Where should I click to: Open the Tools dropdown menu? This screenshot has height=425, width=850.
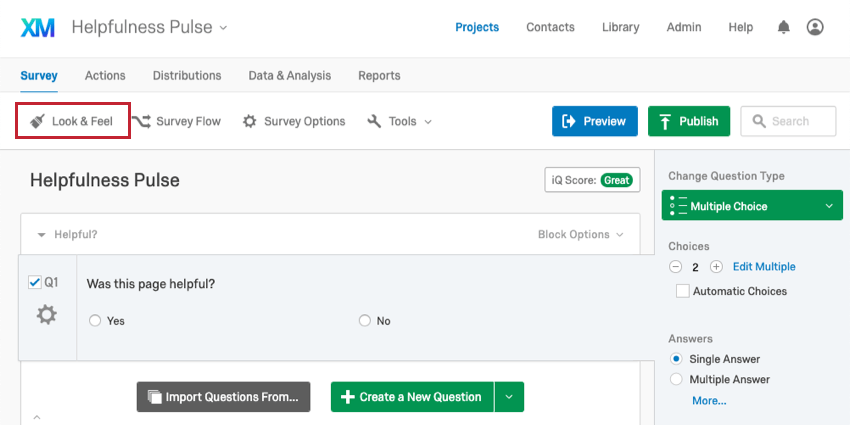pyautogui.click(x=400, y=121)
